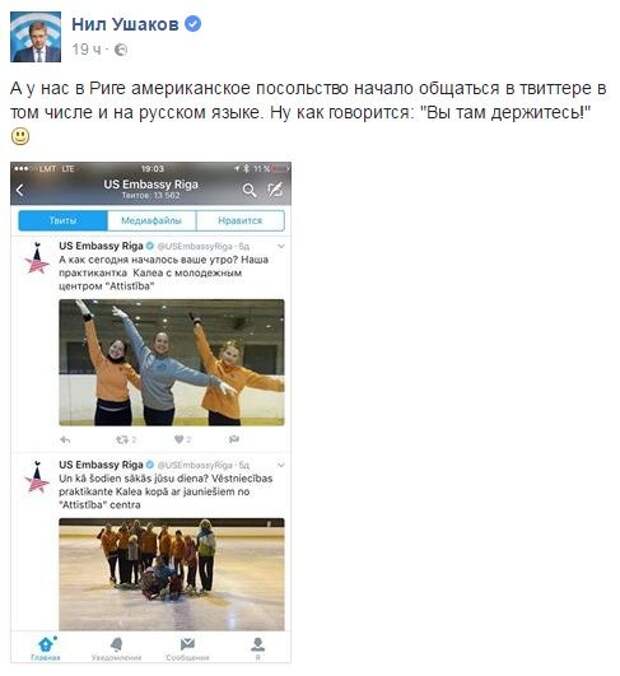Screen dimensions: 620x676
Task: Select the Твиты tab
Action: tap(63, 221)
